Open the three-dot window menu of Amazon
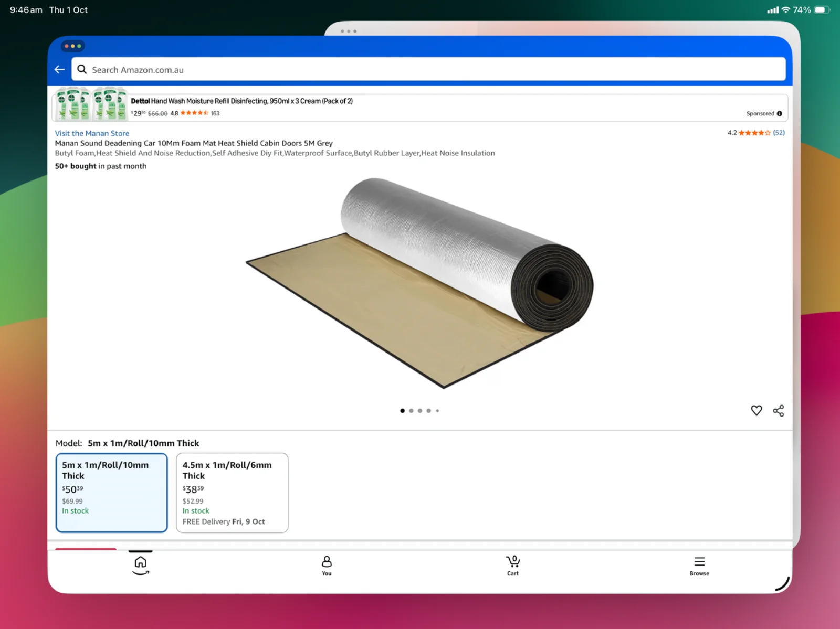 coord(72,46)
